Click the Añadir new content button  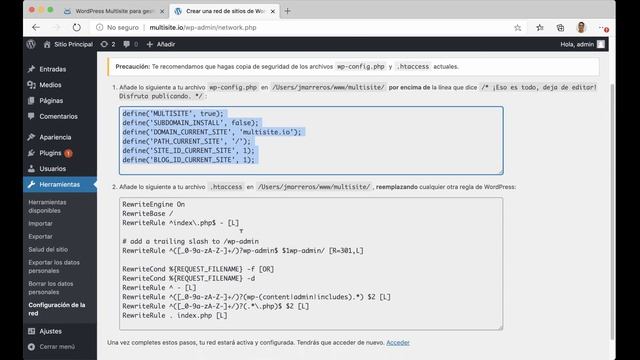[x=161, y=44]
